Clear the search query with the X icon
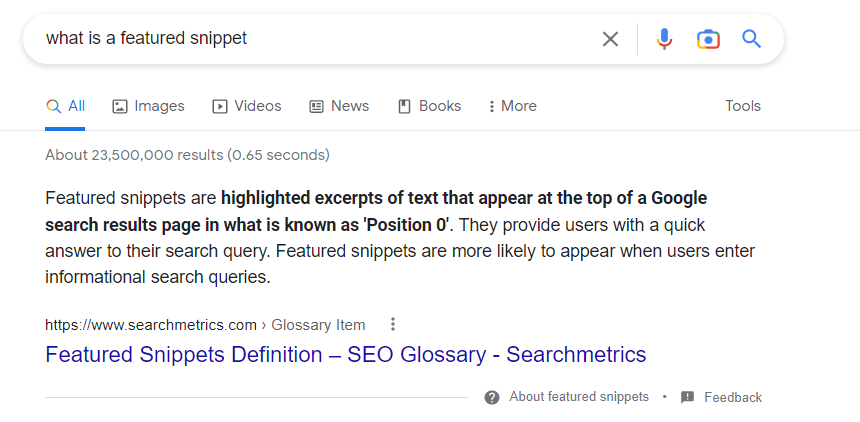Image resolution: width=860 pixels, height=422 pixels. pyautogui.click(x=610, y=39)
